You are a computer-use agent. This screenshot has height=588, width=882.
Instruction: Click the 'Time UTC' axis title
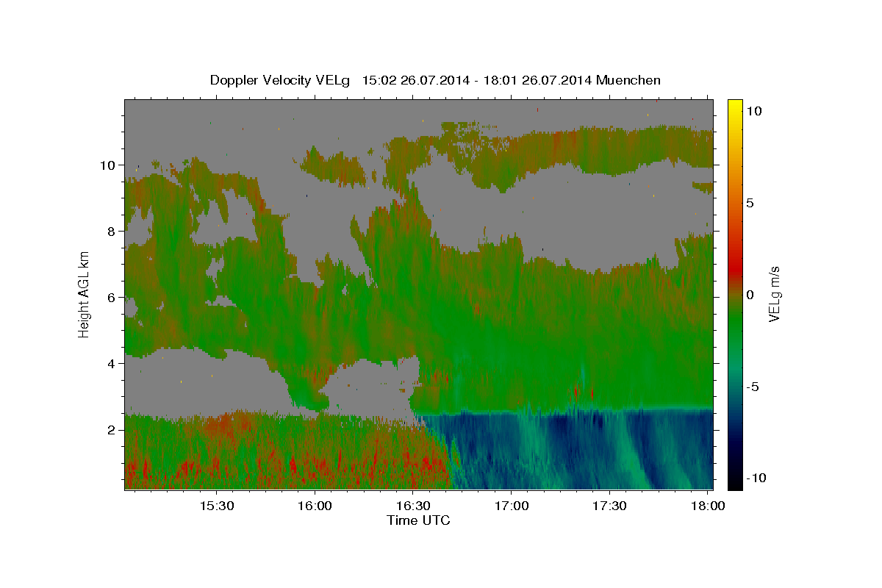[x=418, y=520]
